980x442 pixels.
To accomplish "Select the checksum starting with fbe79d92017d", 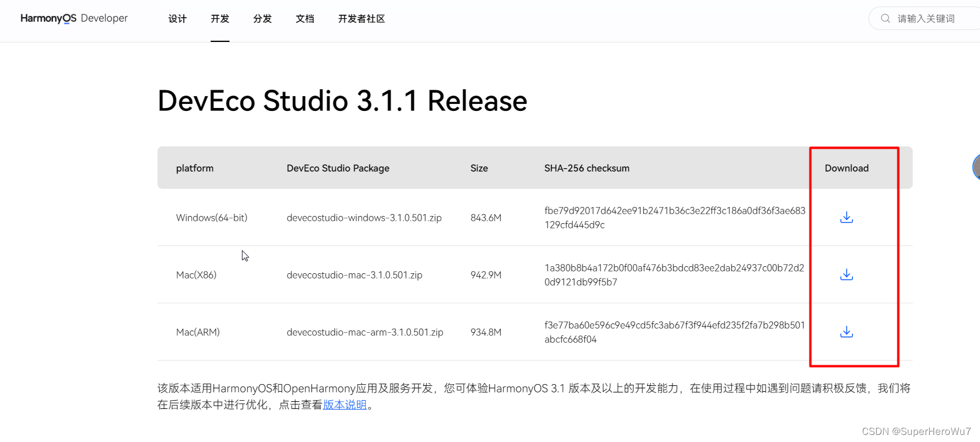I will pos(675,218).
